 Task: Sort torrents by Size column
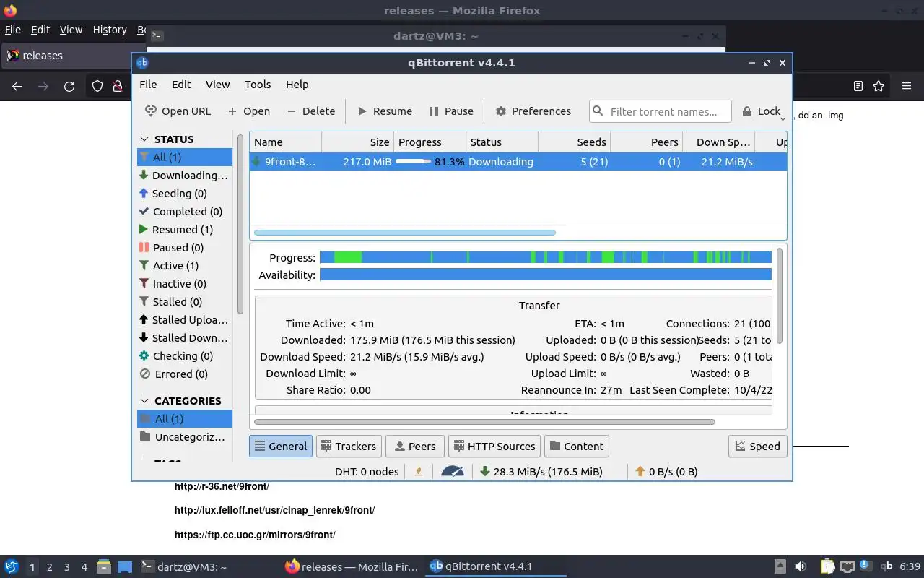[x=357, y=142]
